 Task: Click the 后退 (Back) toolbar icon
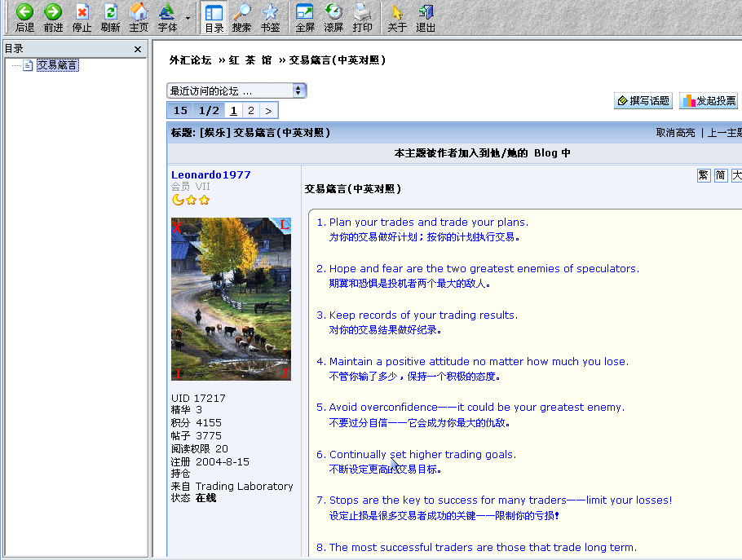pyautogui.click(x=24, y=17)
